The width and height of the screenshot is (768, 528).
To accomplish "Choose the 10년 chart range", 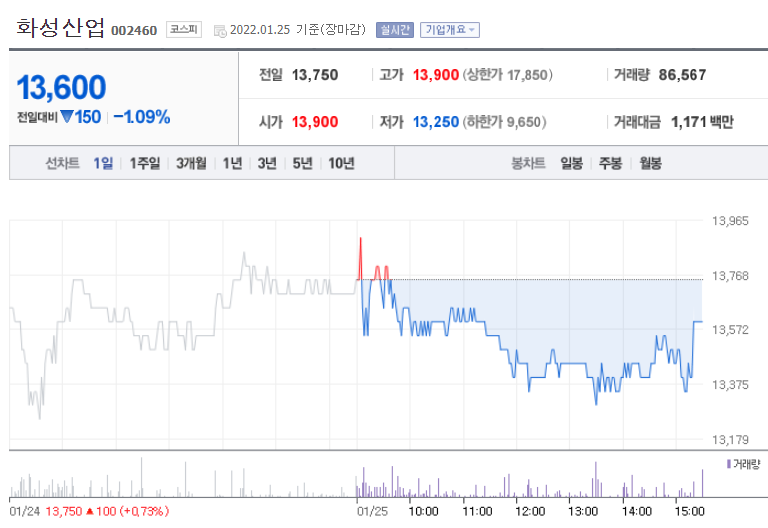I will (x=341, y=163).
